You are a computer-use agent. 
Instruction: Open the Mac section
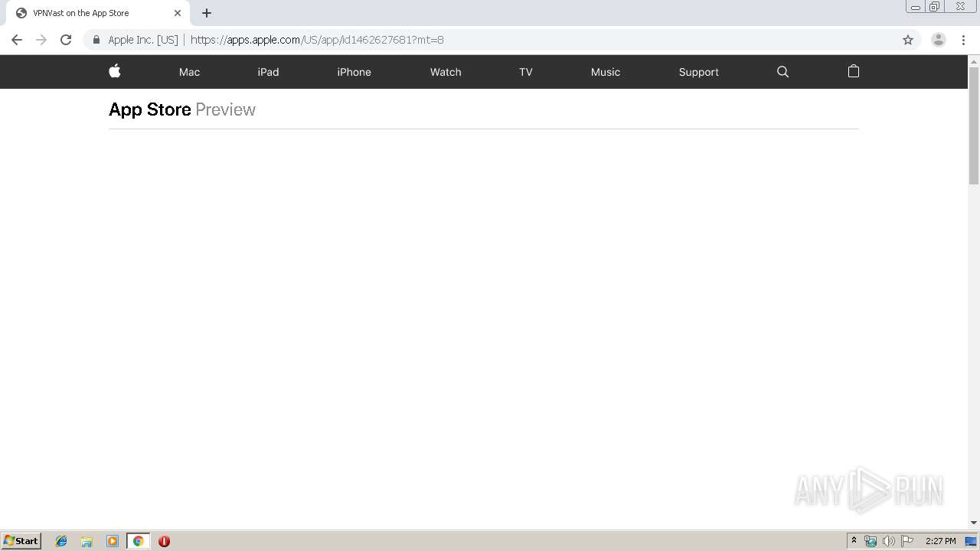[x=189, y=72]
